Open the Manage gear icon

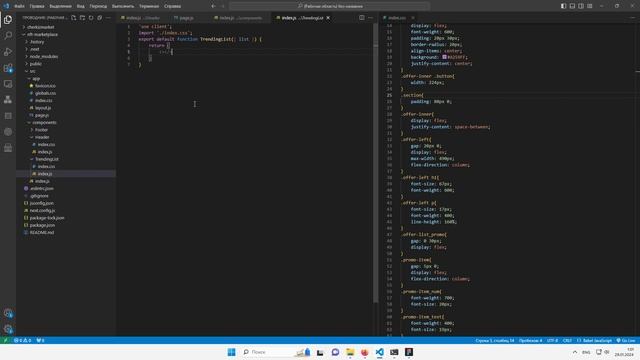pyautogui.click(x=8, y=329)
